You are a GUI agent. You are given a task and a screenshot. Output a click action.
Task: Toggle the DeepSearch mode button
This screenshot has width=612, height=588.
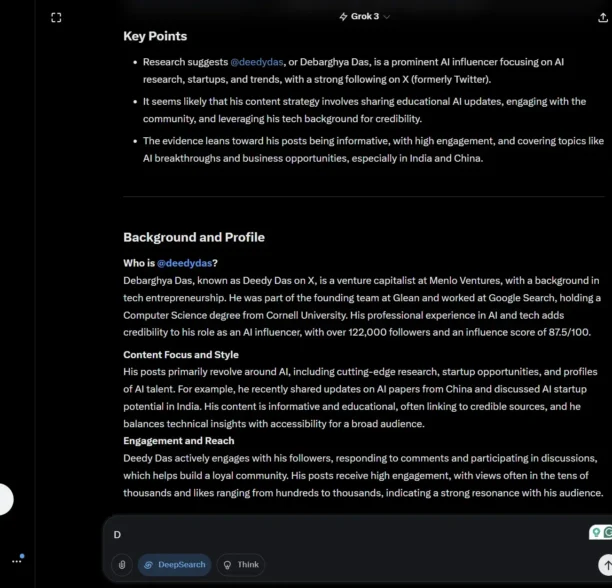point(174,565)
